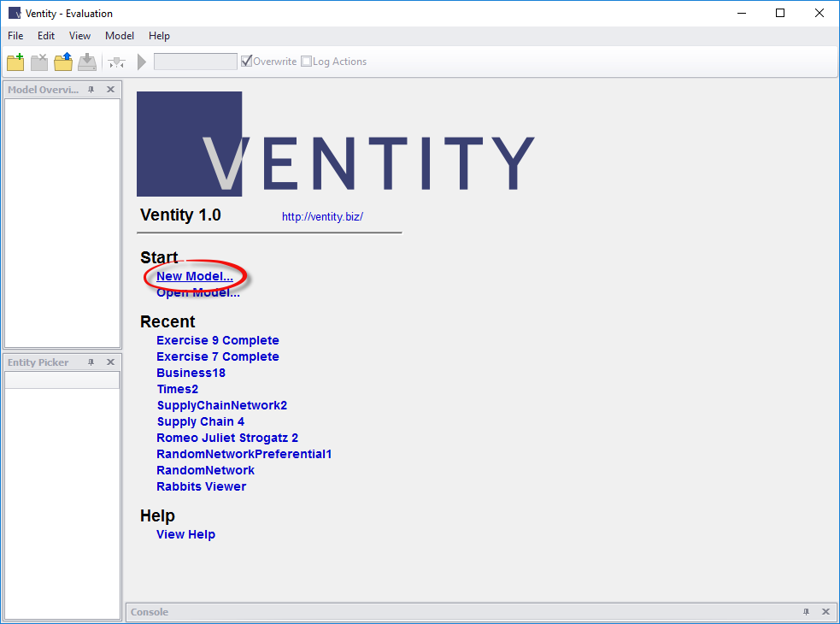Close the Console panel

[825, 612]
